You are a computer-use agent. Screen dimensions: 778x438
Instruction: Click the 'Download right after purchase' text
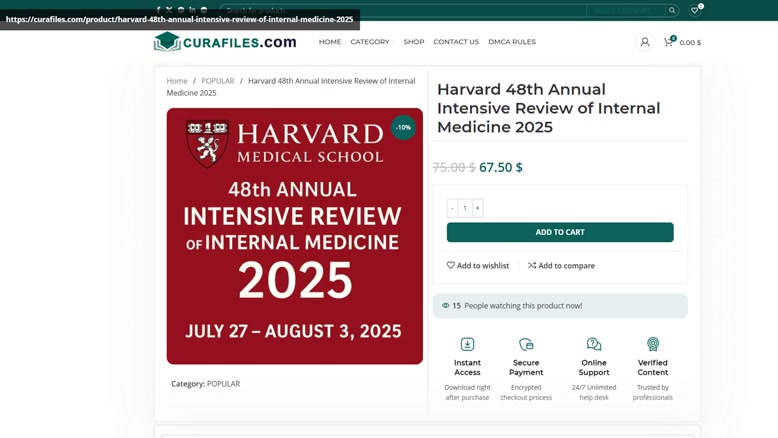coord(467,392)
